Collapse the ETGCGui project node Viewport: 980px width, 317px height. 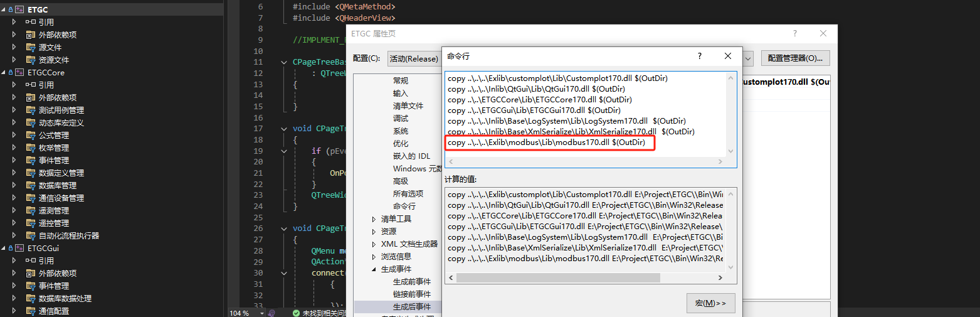point(3,248)
